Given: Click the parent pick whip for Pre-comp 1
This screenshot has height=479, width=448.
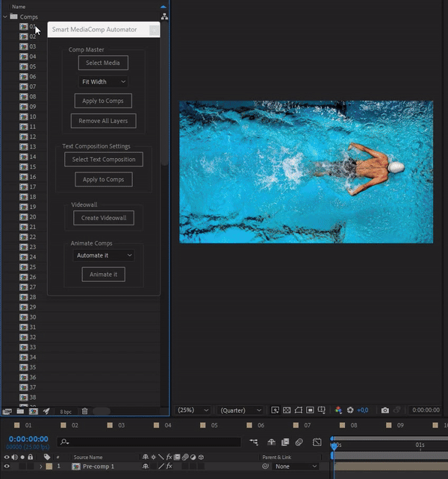Looking at the screenshot, I should pos(265,466).
